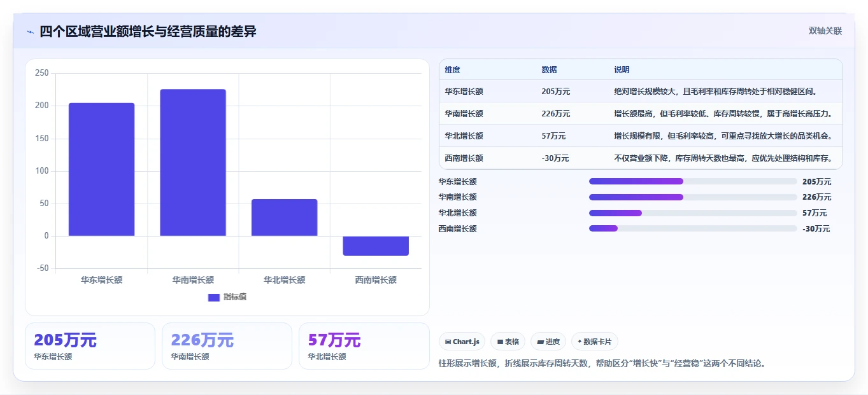868x395 pixels.
Task: Click the 226万元 value beside progress bar
Action: (x=817, y=197)
